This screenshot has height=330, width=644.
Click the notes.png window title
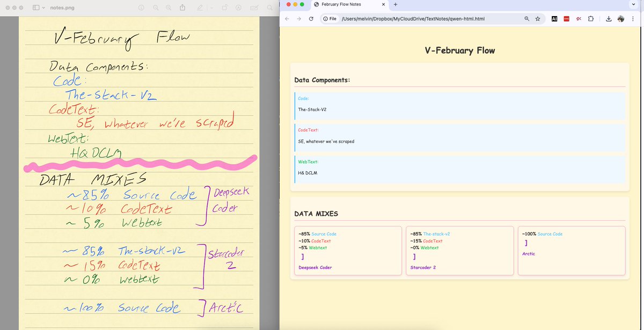pos(63,8)
